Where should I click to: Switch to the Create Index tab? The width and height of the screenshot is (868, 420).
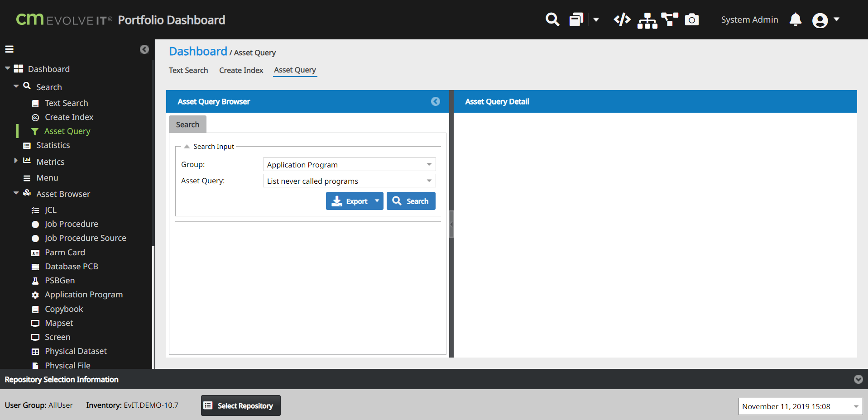pyautogui.click(x=241, y=70)
